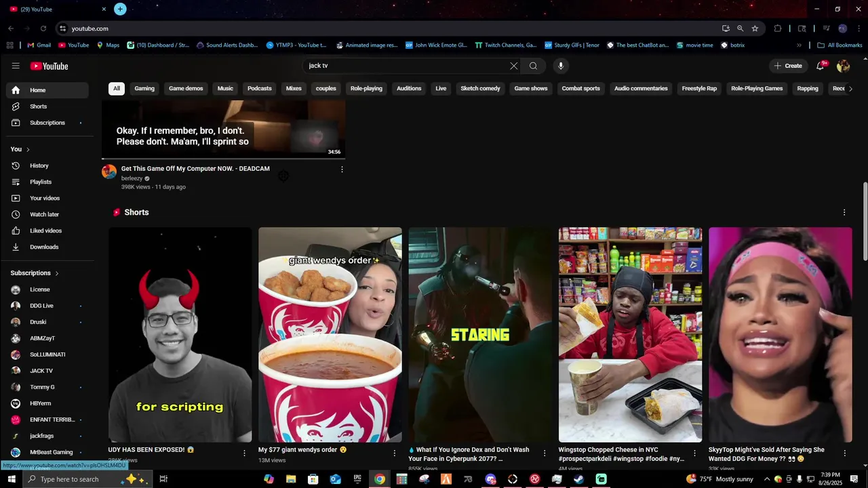Expand the You section chevron
Image resolution: width=868 pixels, height=488 pixels.
(28, 149)
